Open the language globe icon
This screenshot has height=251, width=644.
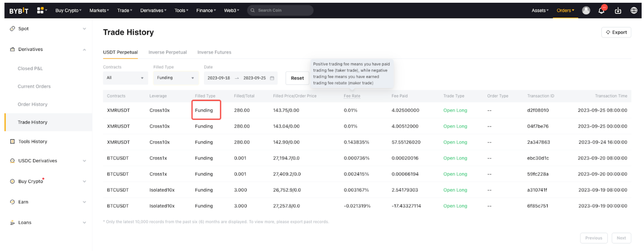coord(633,11)
